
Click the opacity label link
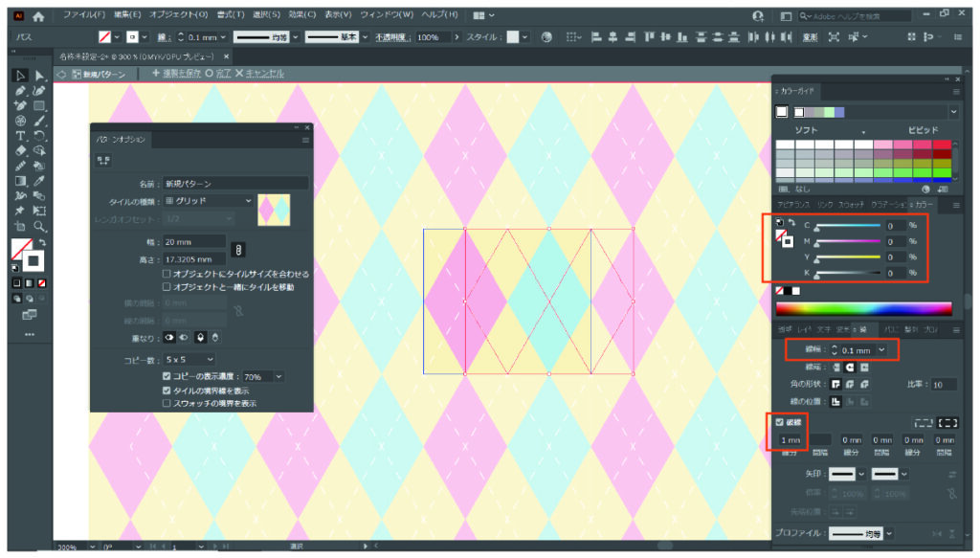(x=392, y=37)
